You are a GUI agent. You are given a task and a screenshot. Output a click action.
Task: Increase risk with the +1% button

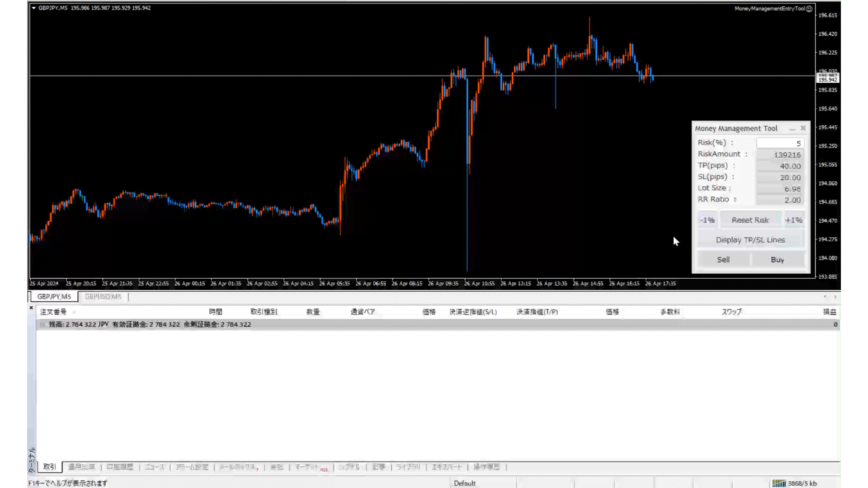(x=793, y=220)
